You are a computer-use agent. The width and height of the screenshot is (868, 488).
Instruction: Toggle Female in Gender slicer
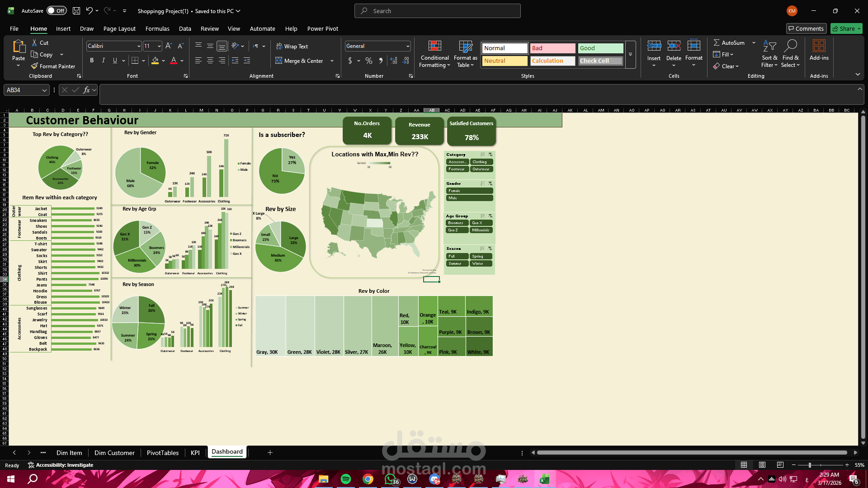(x=469, y=191)
